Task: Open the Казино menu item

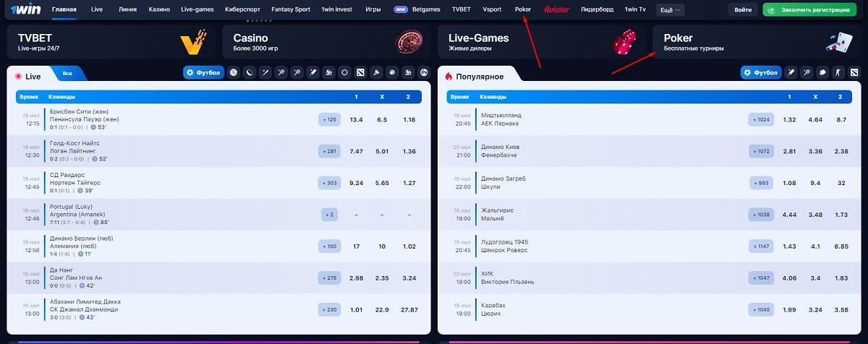Action: pos(159,10)
